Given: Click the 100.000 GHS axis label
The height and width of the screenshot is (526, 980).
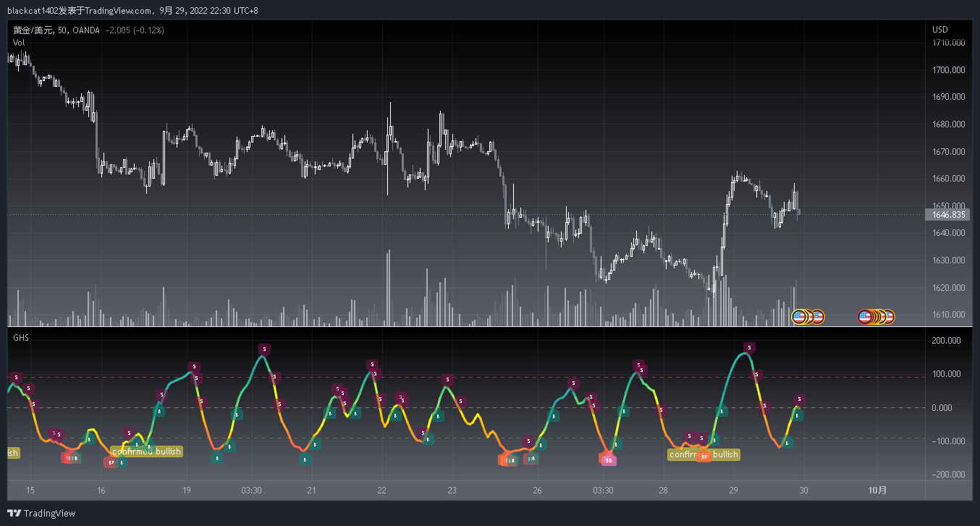Looking at the screenshot, I should click(947, 374).
